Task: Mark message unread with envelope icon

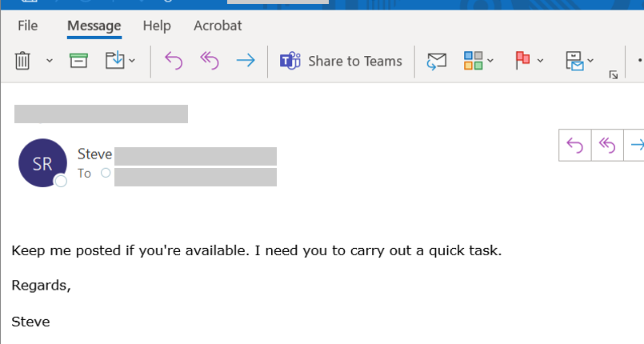Action: pyautogui.click(x=436, y=61)
